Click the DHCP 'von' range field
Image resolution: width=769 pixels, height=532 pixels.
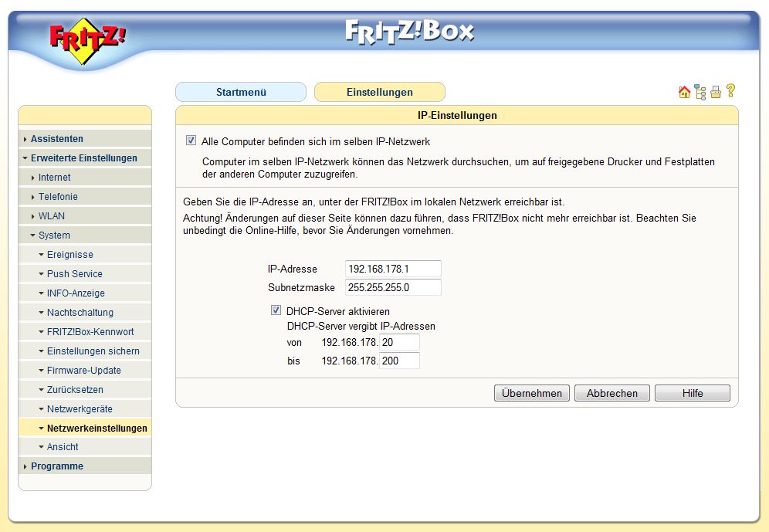click(400, 342)
